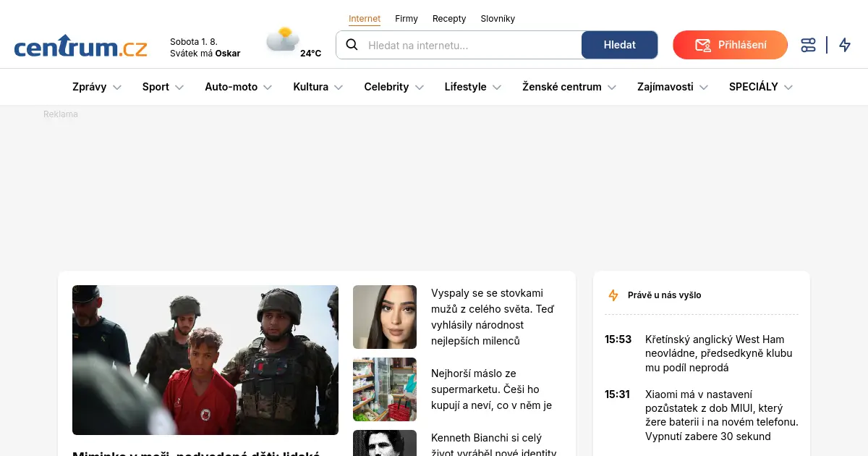This screenshot has height=456, width=868.
Task: Click the Reklama label
Action: 61,114
